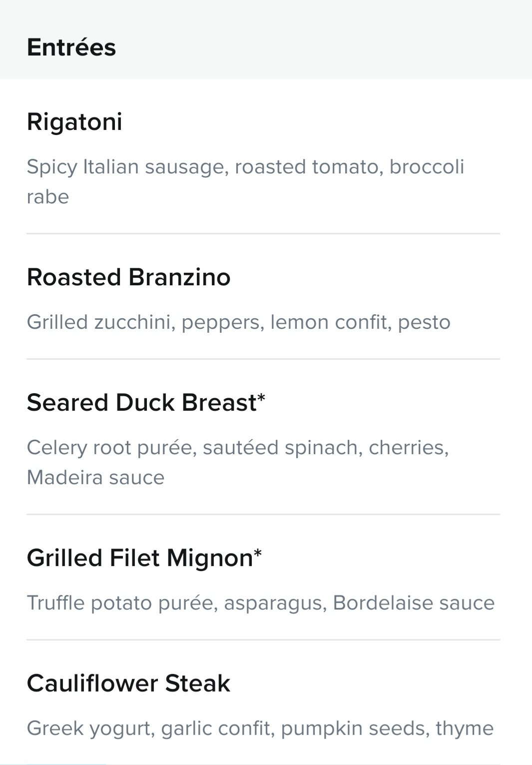Select the celery root purée description
This screenshot has width=532, height=765.
click(x=238, y=462)
